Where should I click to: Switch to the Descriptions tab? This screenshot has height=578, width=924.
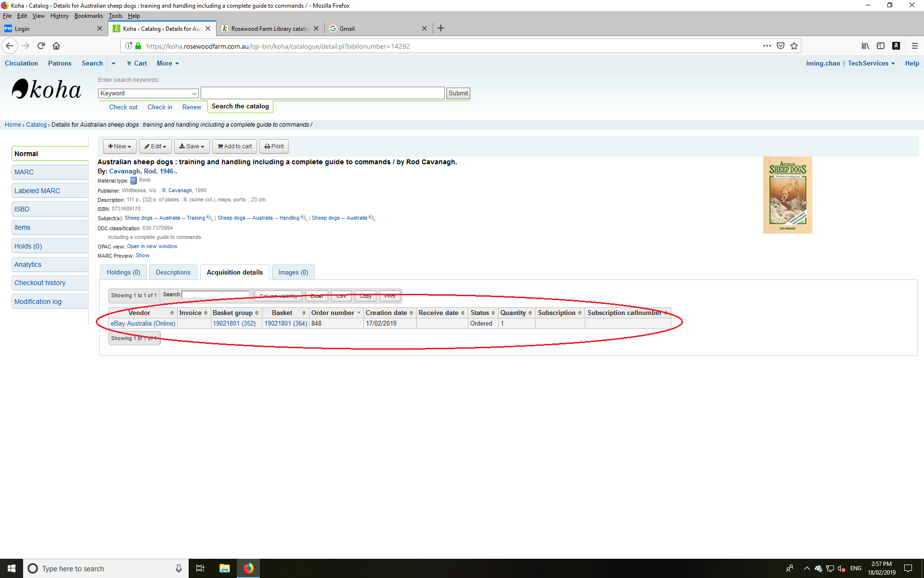(173, 272)
